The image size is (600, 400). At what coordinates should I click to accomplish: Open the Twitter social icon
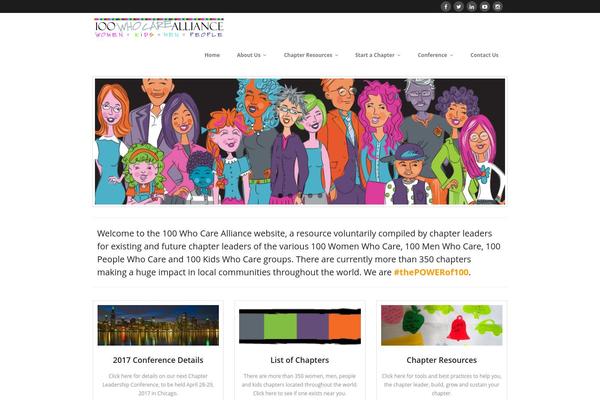458,7
